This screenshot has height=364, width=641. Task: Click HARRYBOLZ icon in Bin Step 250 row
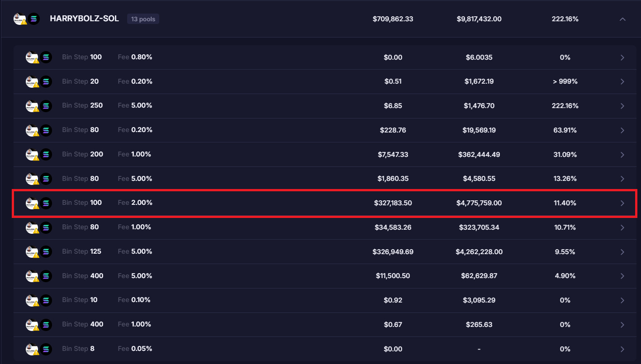(32, 106)
